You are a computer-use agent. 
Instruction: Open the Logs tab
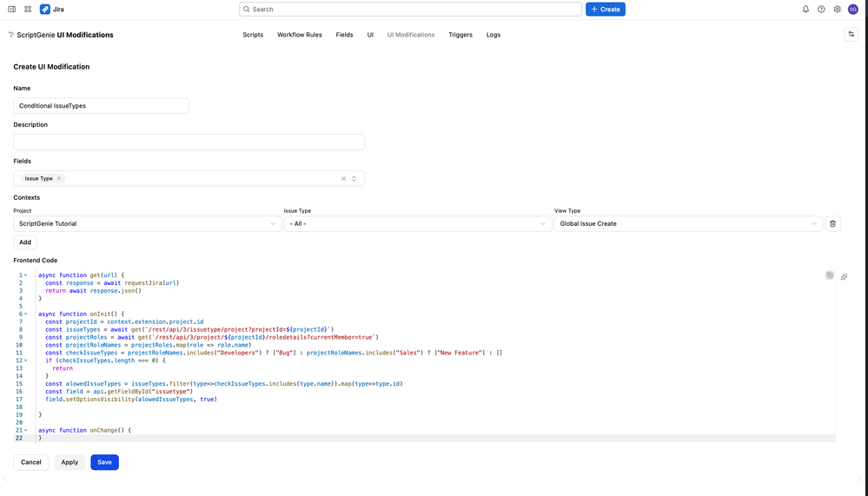click(494, 35)
